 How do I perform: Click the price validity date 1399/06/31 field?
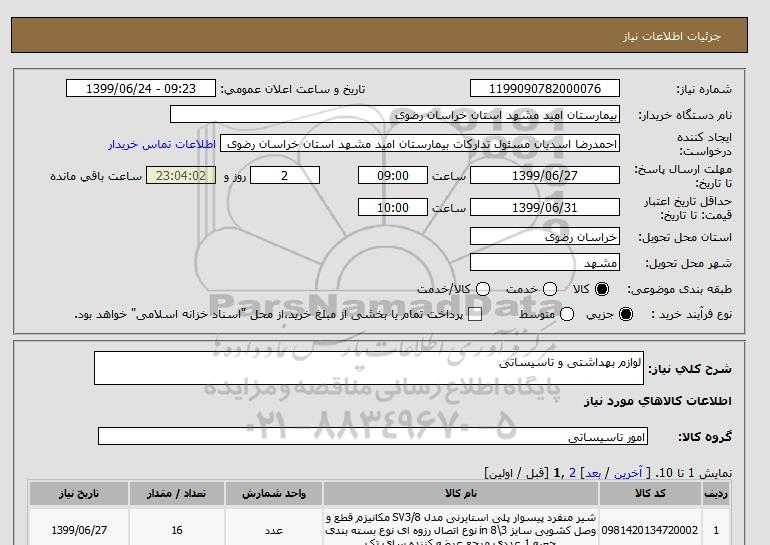[545, 207]
